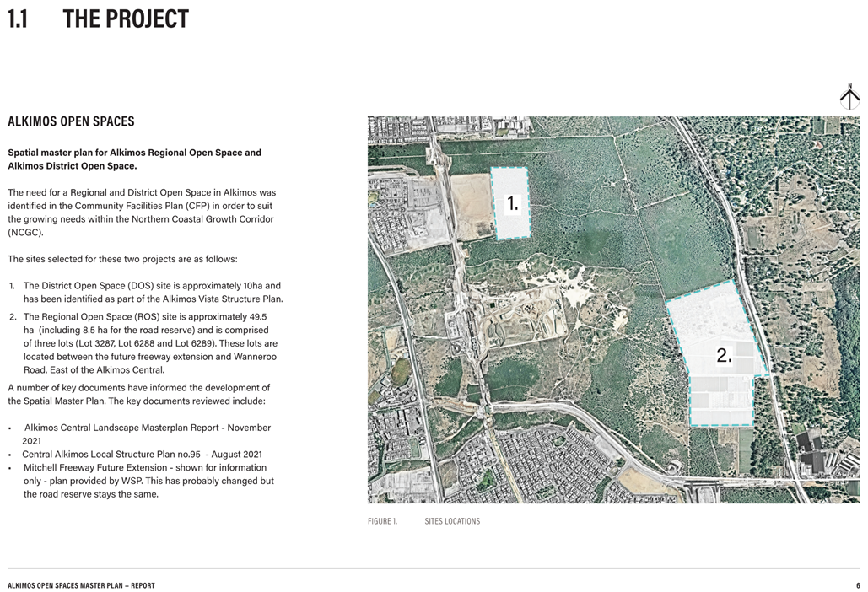Click the dashed site 2 area on map

coord(717,358)
